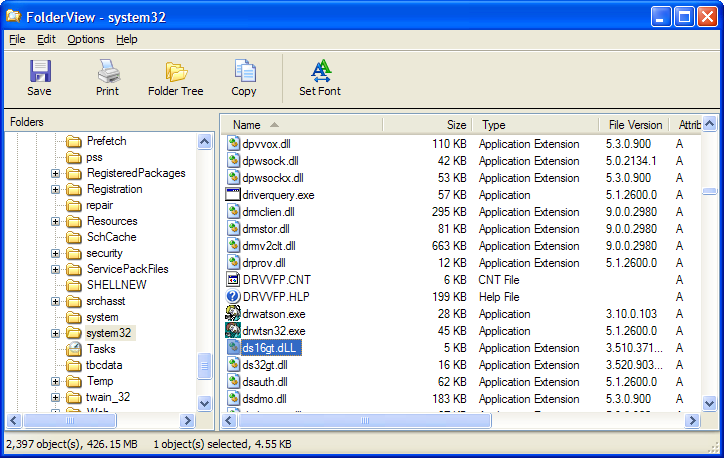
Task: Open the File menu
Action: pyautogui.click(x=17, y=39)
